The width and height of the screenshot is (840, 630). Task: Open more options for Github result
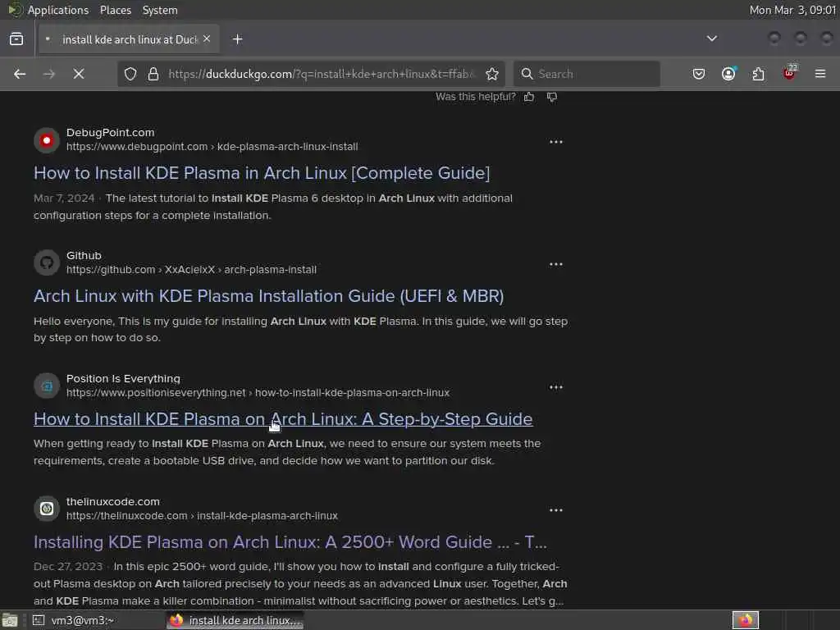coord(556,264)
